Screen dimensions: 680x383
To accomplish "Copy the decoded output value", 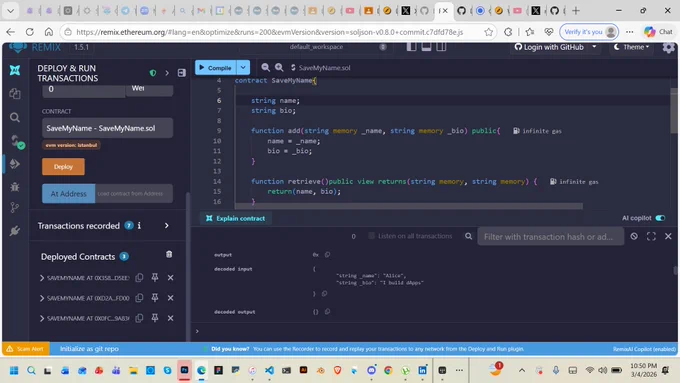I will click(x=327, y=311).
